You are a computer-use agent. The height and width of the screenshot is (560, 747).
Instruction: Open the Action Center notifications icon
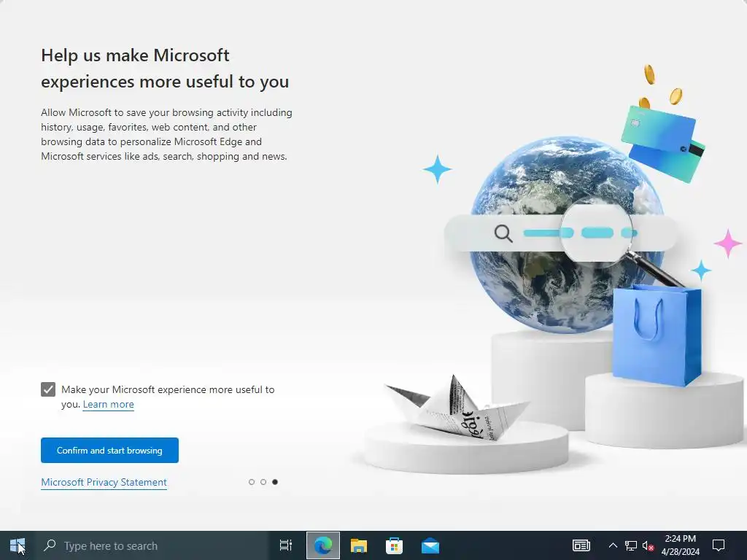point(719,545)
